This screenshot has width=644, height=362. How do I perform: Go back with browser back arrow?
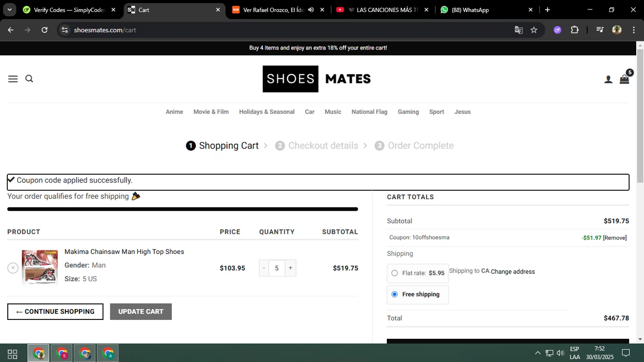pyautogui.click(x=11, y=30)
